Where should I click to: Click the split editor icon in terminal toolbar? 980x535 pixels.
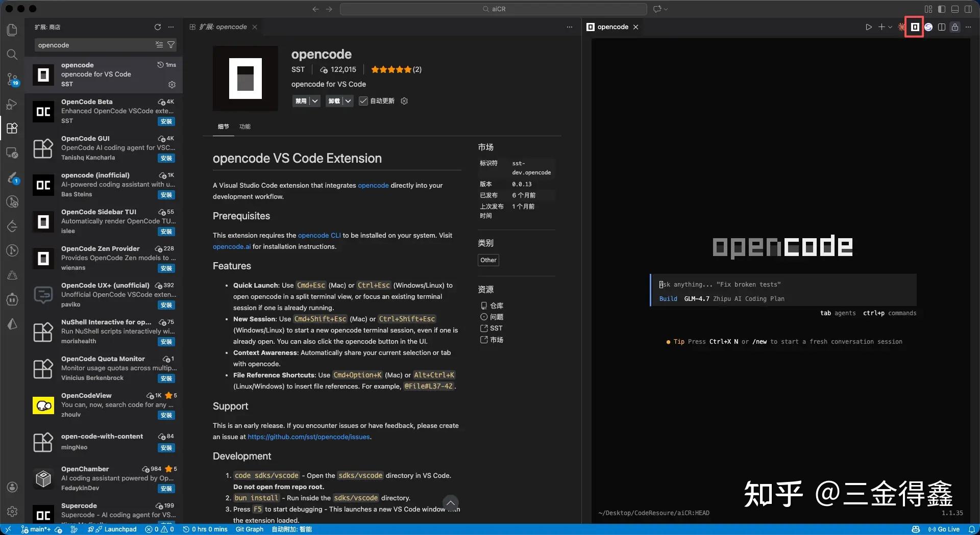point(942,27)
